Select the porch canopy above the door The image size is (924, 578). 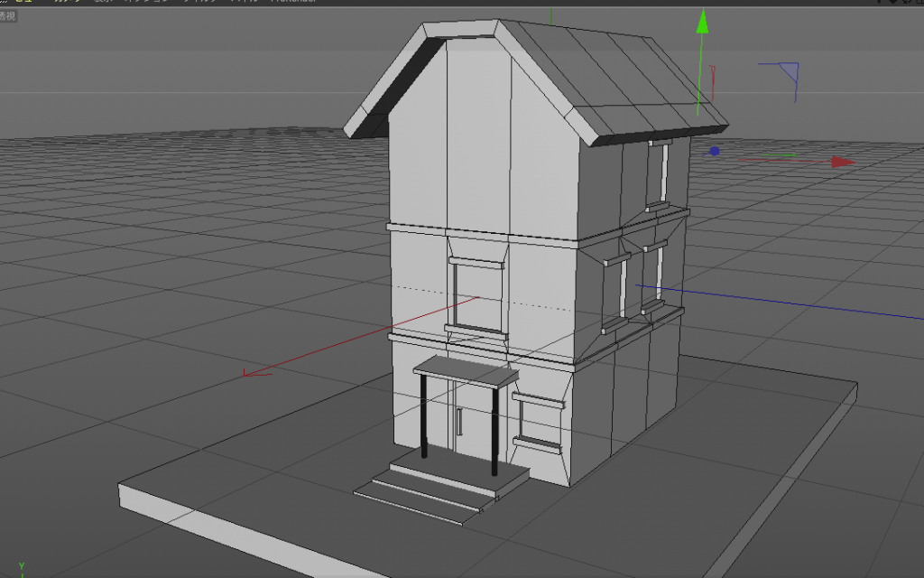[466, 371]
